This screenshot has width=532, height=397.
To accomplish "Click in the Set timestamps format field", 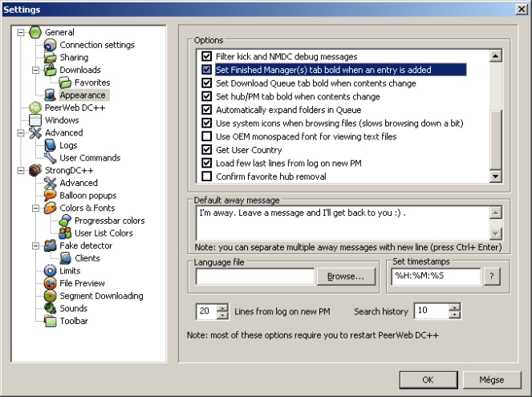I will (436, 276).
